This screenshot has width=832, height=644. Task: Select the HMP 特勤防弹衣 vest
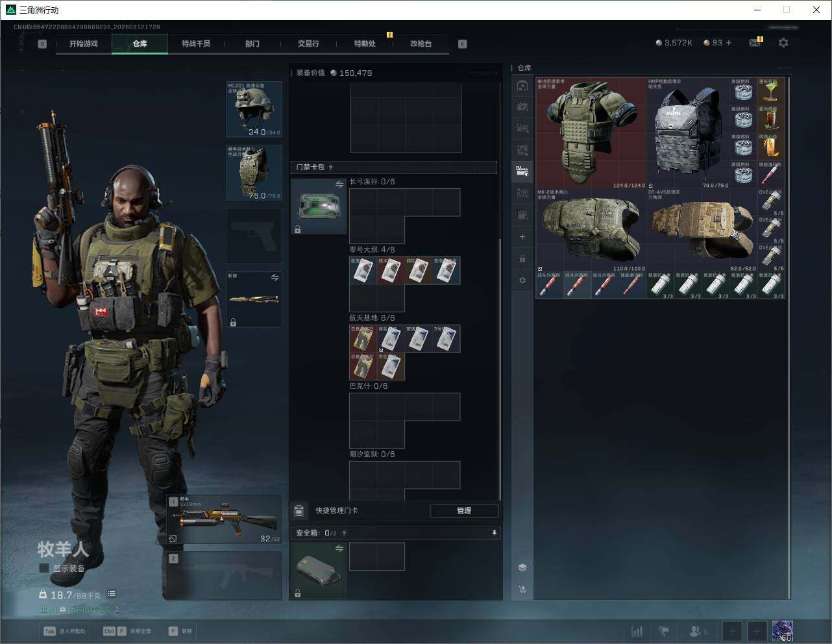(x=689, y=133)
